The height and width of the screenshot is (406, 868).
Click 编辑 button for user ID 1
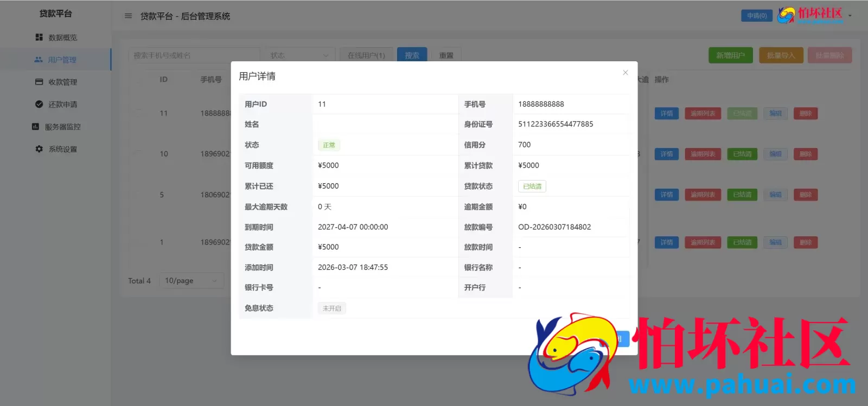tap(775, 242)
